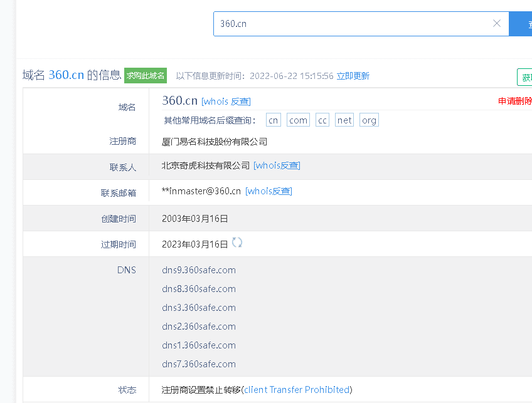Select the net suffix query box
532x403 pixels.
(344, 120)
